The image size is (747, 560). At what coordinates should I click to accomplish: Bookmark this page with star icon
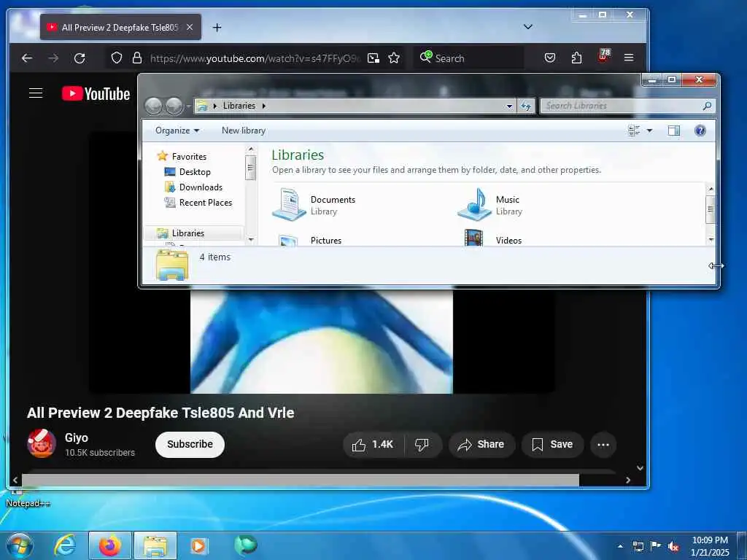point(394,58)
